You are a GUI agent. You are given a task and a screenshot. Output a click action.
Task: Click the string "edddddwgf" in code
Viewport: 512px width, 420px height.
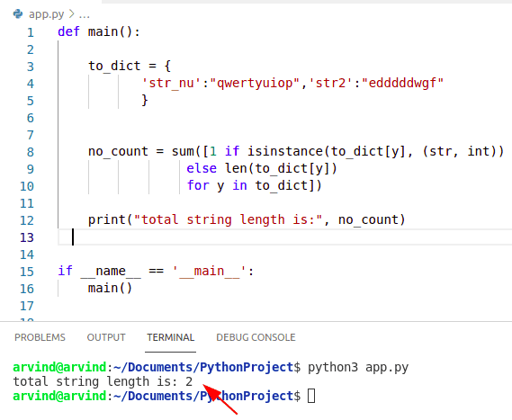coord(402,83)
